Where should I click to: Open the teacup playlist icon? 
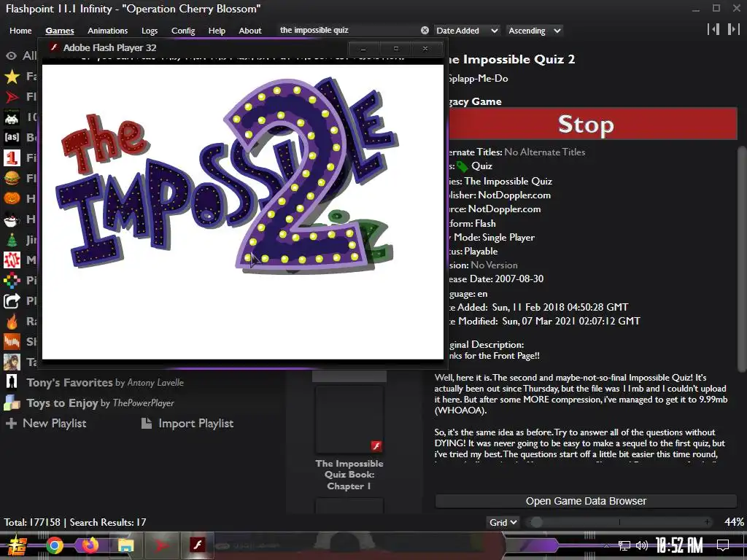[x=12, y=219]
